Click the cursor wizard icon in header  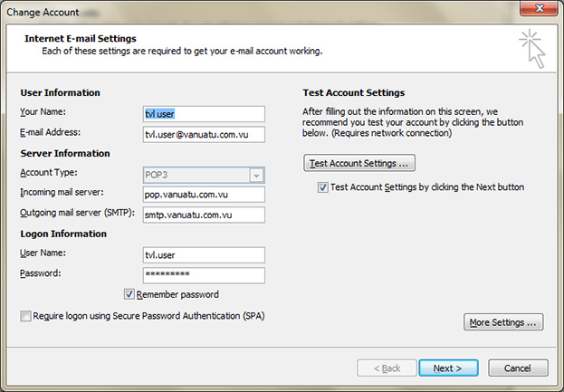coord(532,49)
